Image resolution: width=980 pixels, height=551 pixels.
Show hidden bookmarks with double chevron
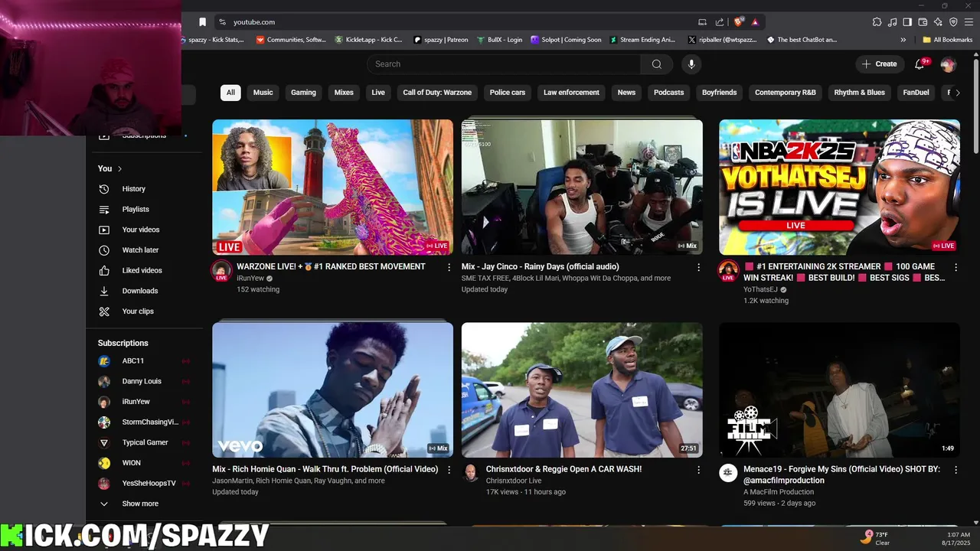(903, 40)
